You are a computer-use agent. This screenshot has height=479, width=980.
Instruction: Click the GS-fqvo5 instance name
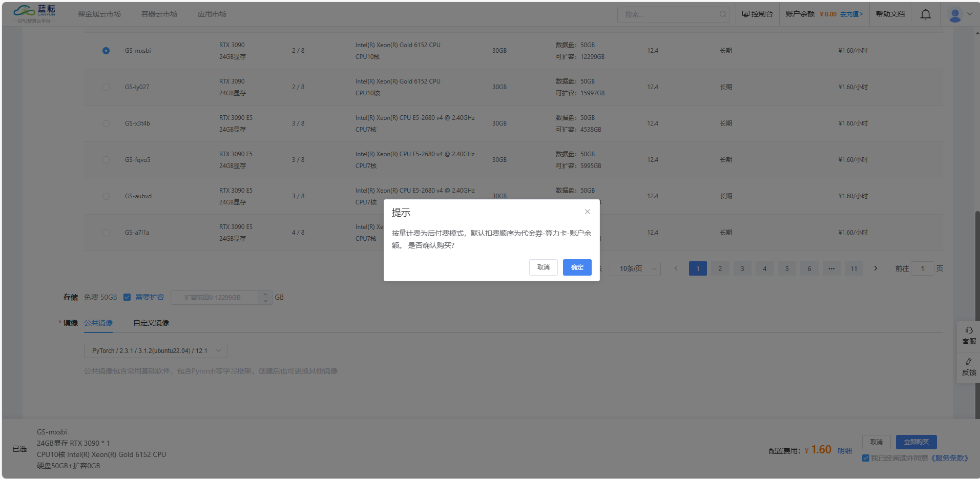138,160
